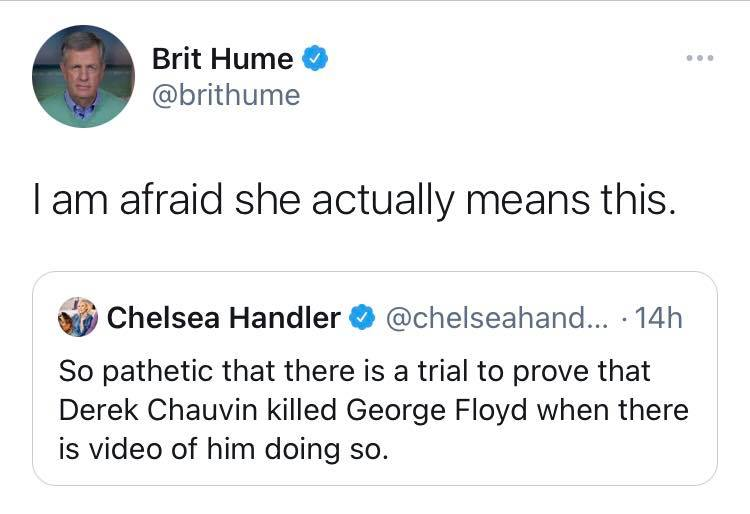Click Brit Hume's blue verified badge
The image size is (750, 514).
314,59
